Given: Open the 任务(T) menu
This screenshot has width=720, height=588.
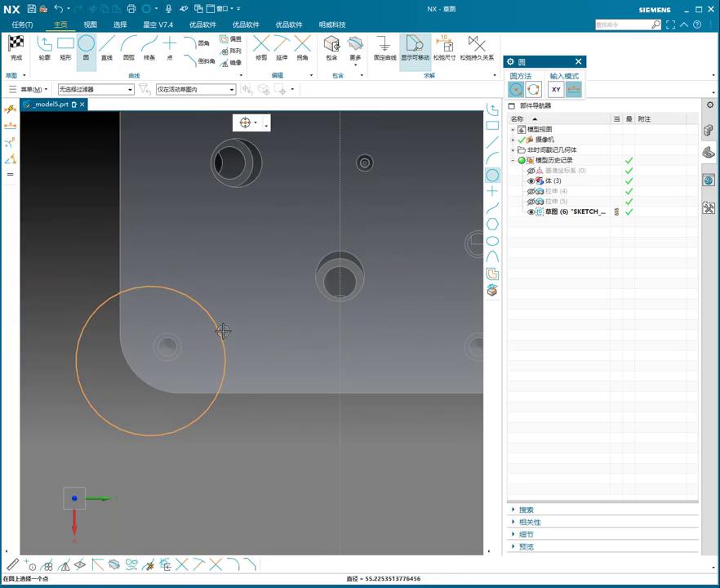Looking at the screenshot, I should pyautogui.click(x=22, y=24).
